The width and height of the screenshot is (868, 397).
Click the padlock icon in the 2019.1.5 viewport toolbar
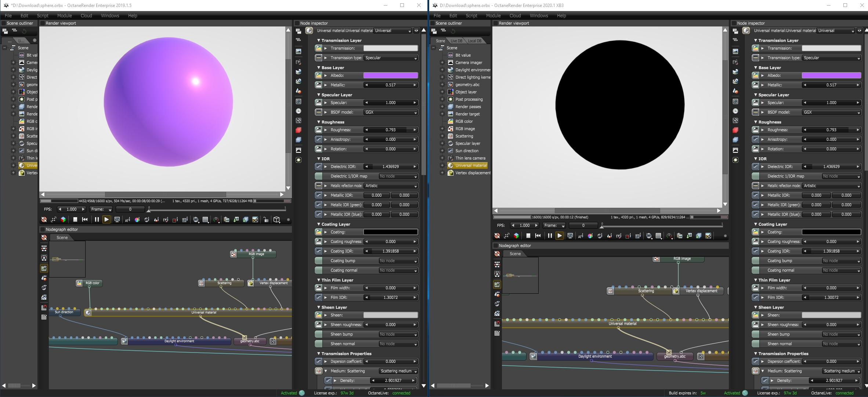coord(266,220)
